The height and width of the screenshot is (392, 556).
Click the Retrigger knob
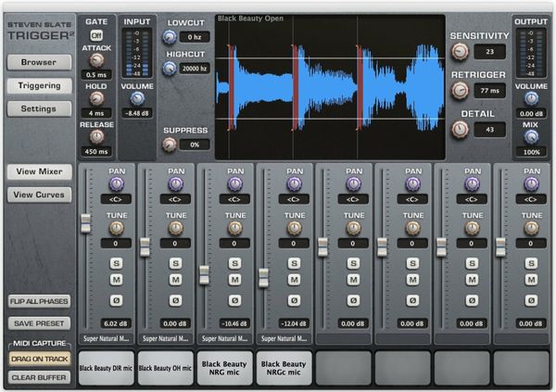tap(461, 91)
